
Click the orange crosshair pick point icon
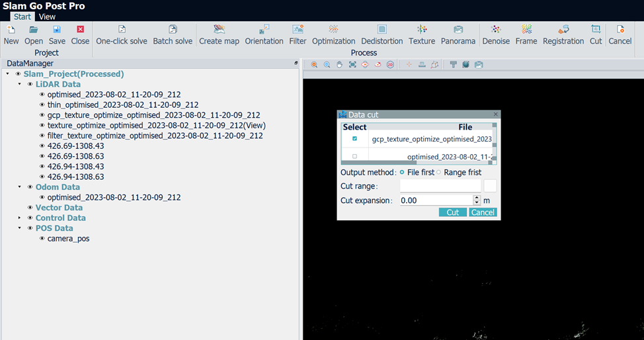[409, 65]
